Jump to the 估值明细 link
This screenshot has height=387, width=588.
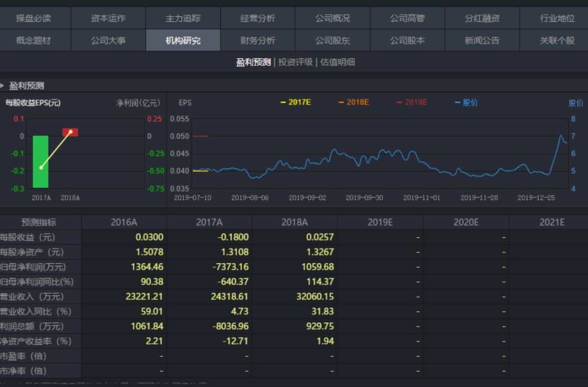click(x=337, y=62)
